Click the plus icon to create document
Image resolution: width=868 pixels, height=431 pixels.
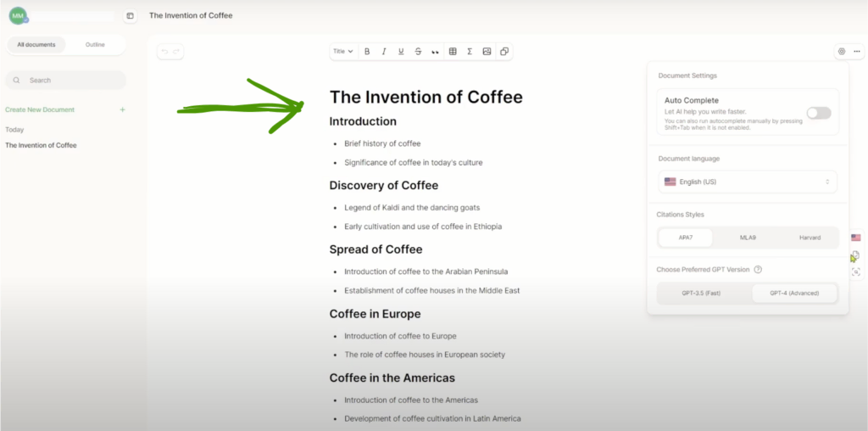(x=123, y=109)
